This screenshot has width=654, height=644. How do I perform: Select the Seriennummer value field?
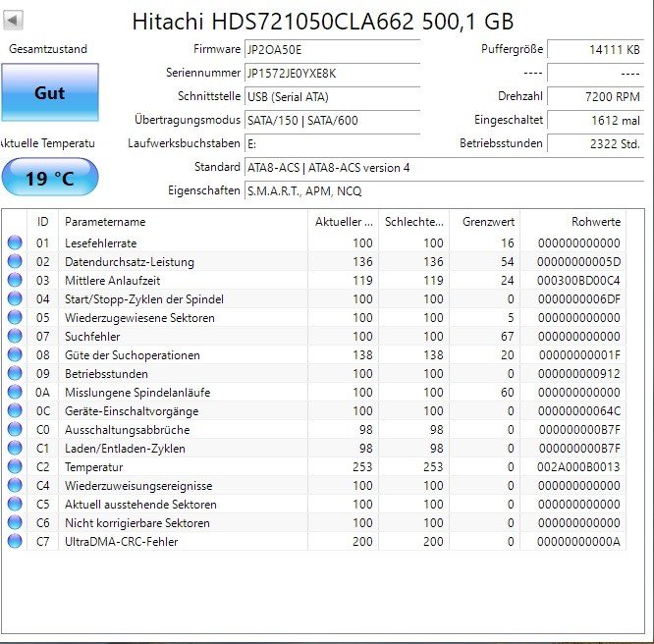pyautogui.click(x=332, y=73)
